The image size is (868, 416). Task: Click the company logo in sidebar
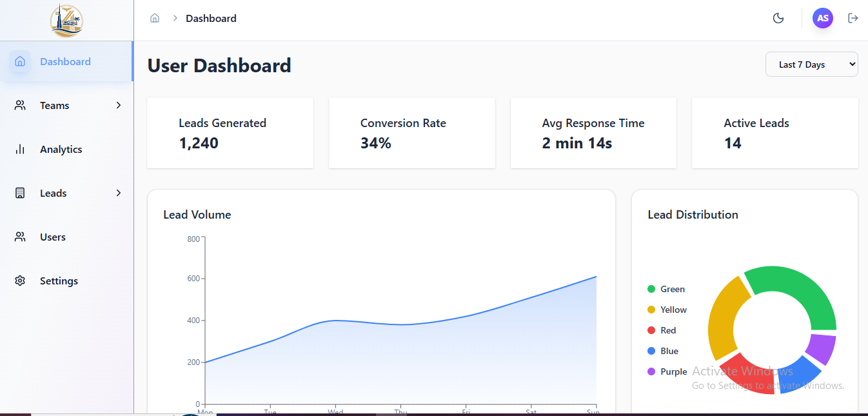click(66, 21)
